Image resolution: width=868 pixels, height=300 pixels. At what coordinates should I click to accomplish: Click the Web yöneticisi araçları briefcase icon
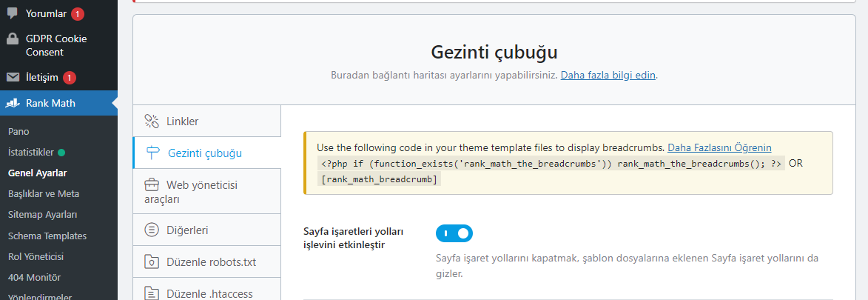click(x=151, y=184)
